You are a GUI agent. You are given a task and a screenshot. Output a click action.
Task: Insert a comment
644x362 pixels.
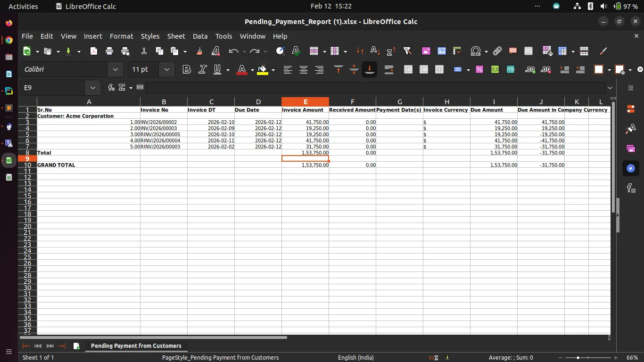[513, 51]
